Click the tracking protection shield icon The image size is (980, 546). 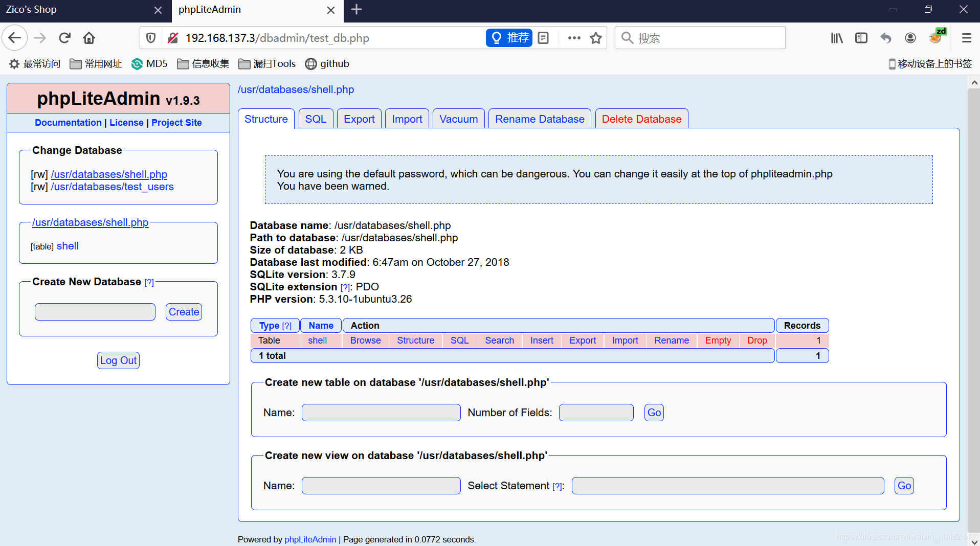(151, 38)
